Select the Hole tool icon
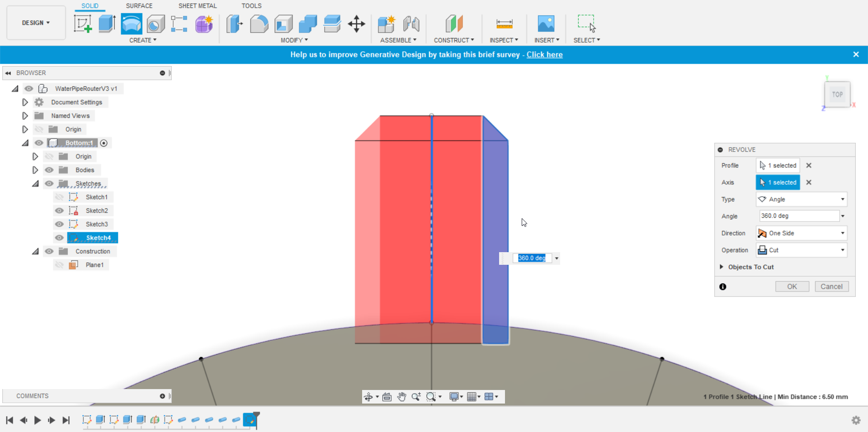This screenshot has height=432, width=868. [x=156, y=24]
